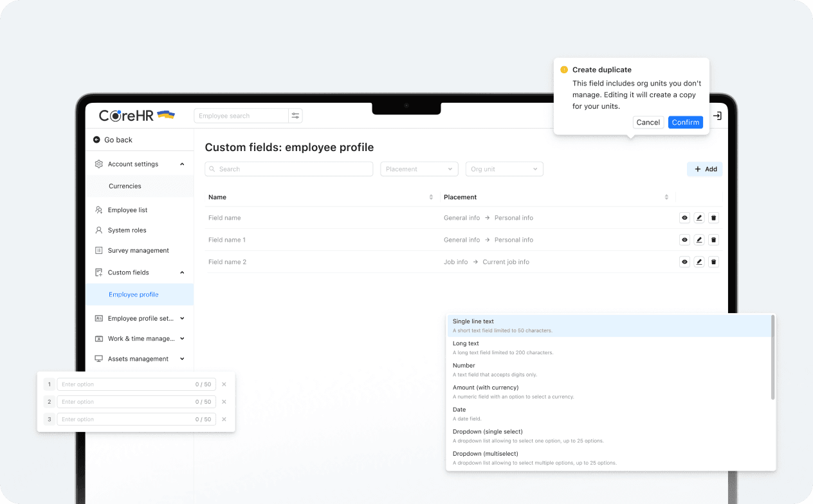
Task: Expand the Assets management section
Action: pos(182,359)
